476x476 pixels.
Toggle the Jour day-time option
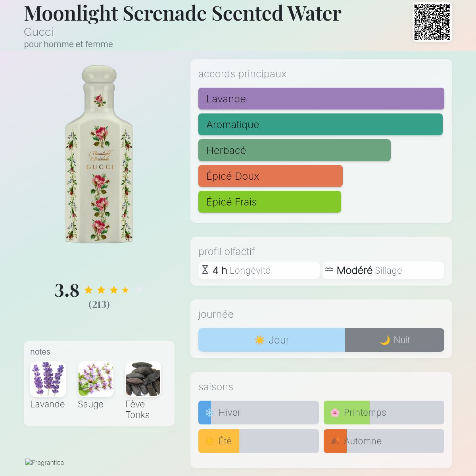[x=272, y=340]
